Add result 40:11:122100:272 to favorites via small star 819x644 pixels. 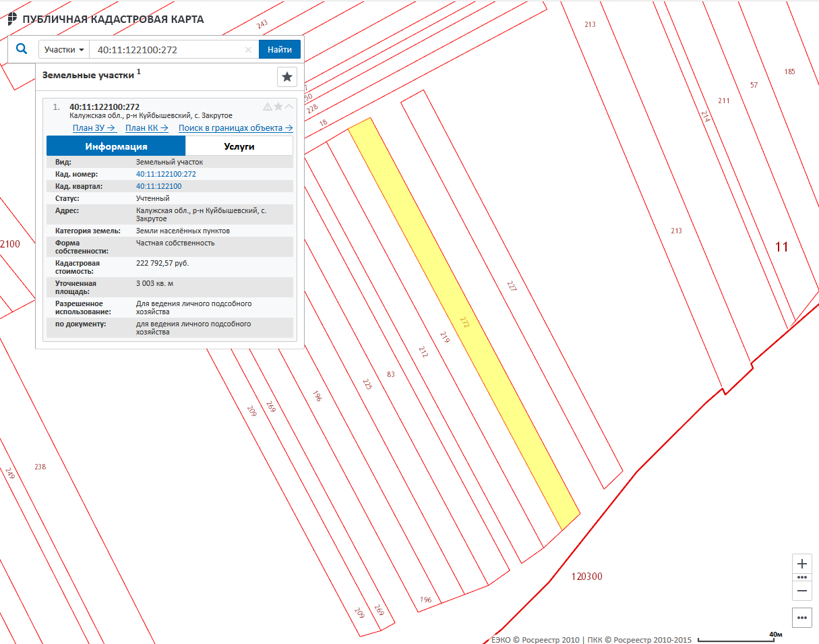point(278,107)
